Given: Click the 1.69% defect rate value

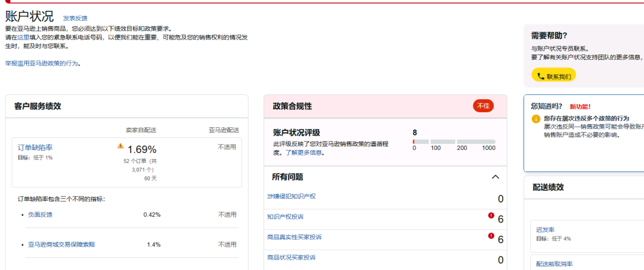Looking at the screenshot, I should coord(142,149).
